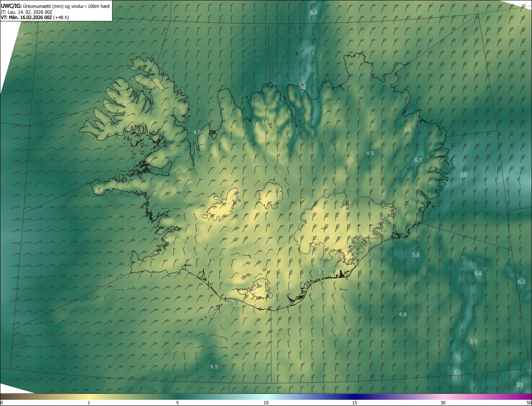
Task: Click the 3.8 value label on the south coast
Action: (236, 304)
